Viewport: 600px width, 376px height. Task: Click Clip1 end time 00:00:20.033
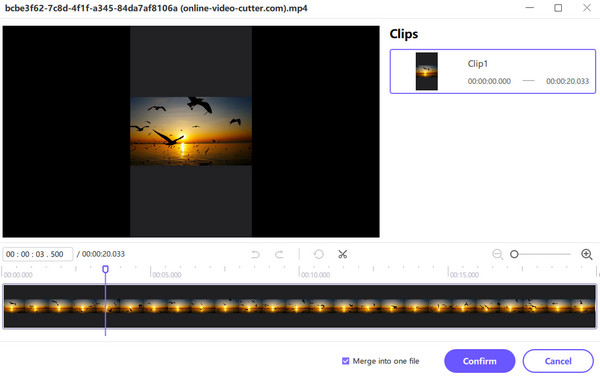[x=567, y=81]
